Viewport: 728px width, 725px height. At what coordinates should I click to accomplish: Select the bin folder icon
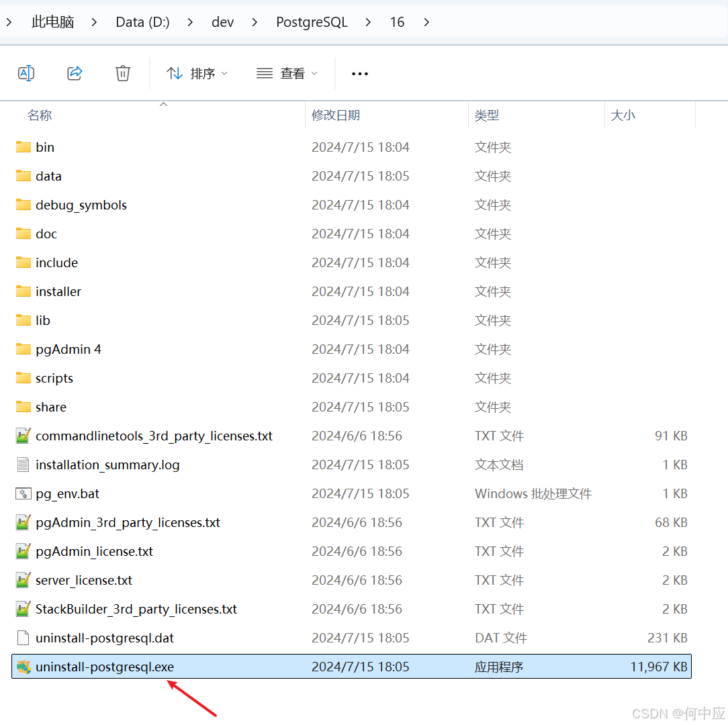[x=24, y=147]
